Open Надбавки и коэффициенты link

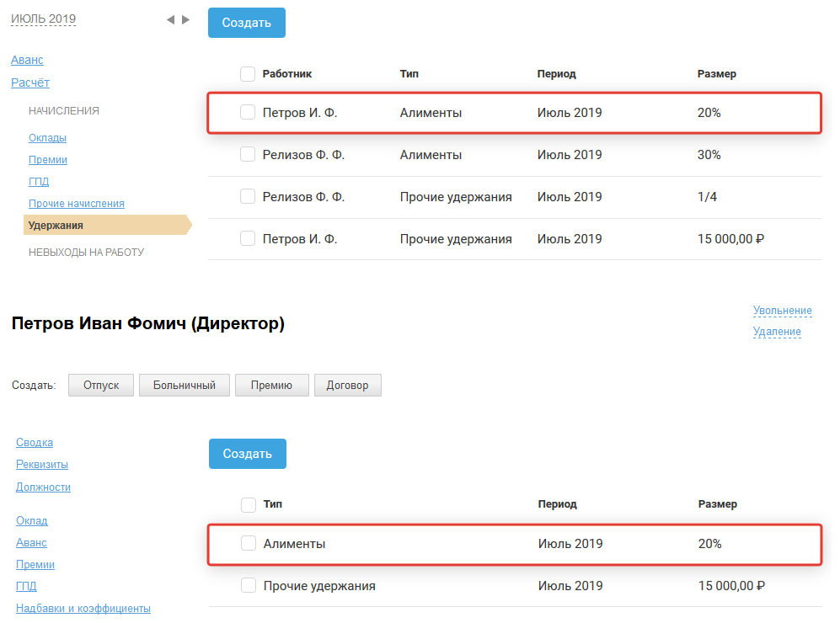tap(83, 609)
